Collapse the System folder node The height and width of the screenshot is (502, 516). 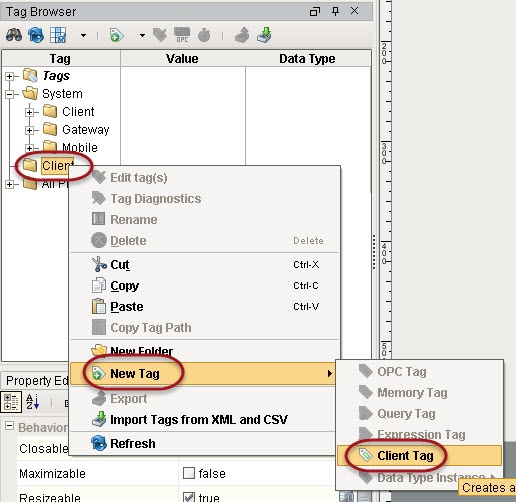9,94
